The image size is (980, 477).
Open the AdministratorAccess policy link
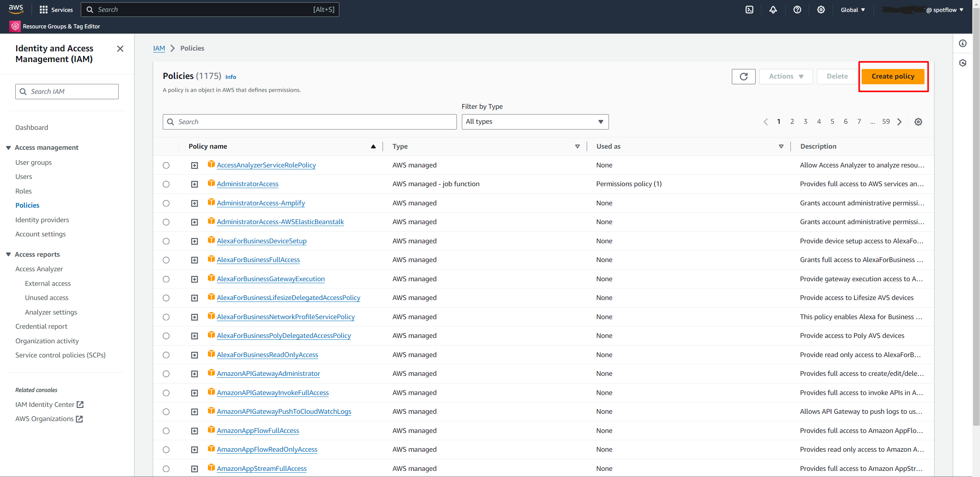tap(247, 184)
